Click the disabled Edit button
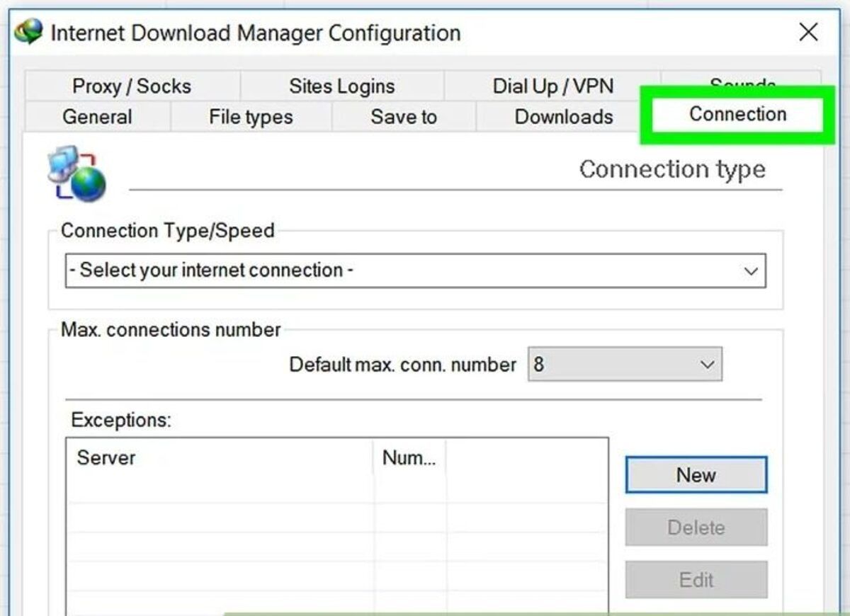This screenshot has width=850, height=616. coord(696,580)
